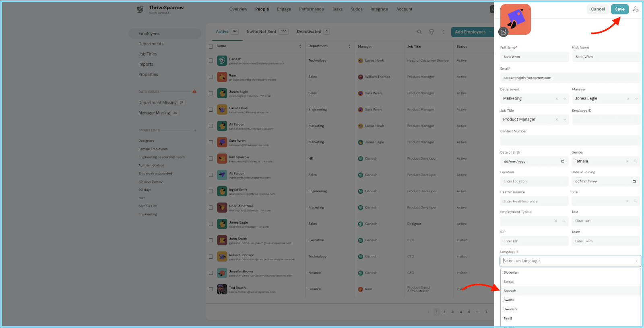Click into the Enter Location field
644x328 pixels.
(x=534, y=181)
